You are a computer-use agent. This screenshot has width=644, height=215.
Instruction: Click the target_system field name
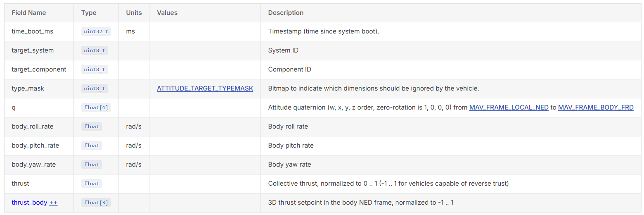(33, 50)
